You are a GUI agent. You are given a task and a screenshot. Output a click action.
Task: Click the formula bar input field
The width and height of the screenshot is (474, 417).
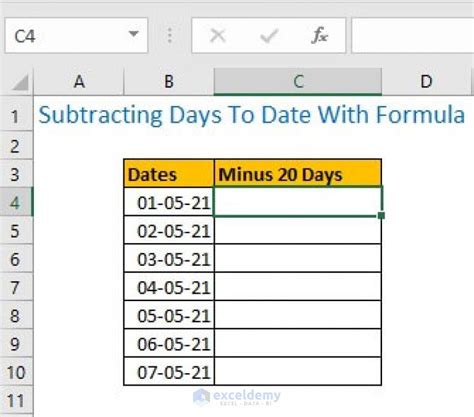[413, 35]
